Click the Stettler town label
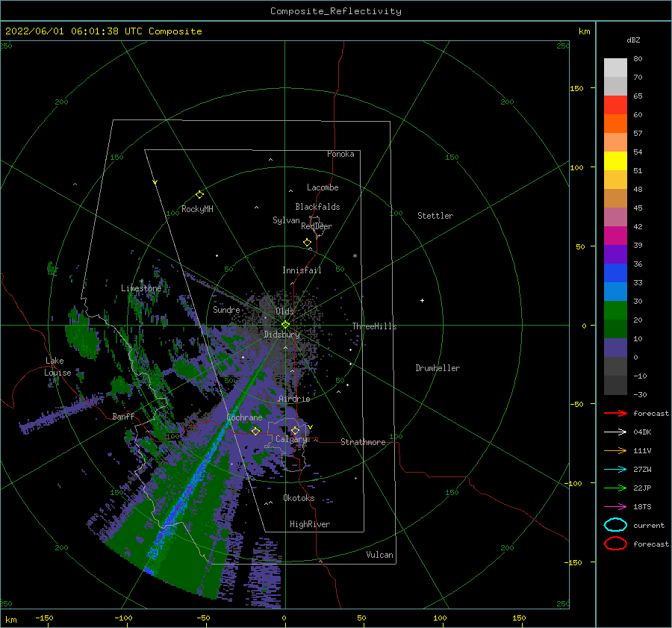Screen dimensions: 672x628 click(x=435, y=216)
